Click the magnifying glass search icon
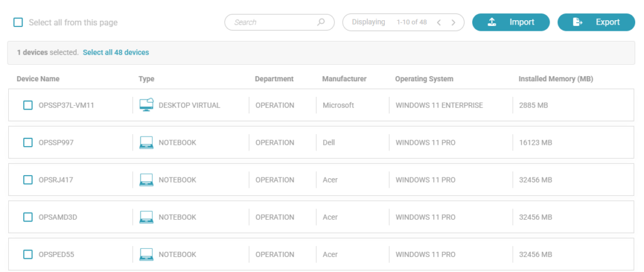Viewport: 644px width, 272px height. click(x=321, y=22)
